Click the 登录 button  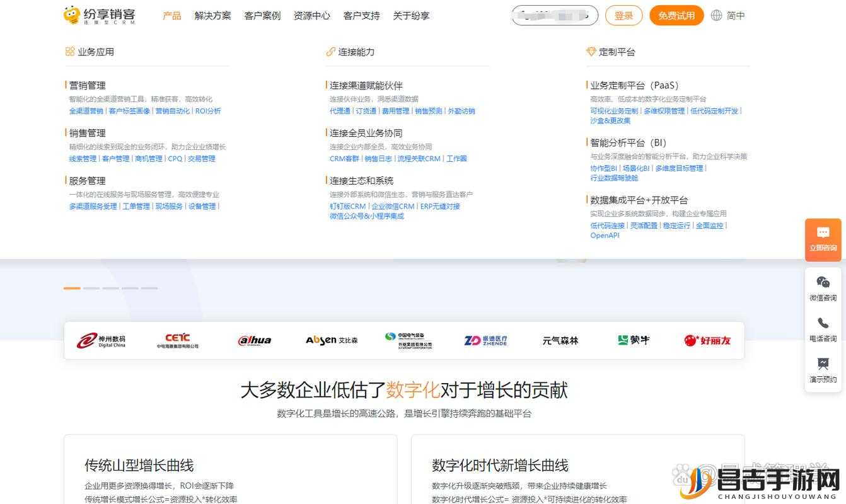click(623, 16)
